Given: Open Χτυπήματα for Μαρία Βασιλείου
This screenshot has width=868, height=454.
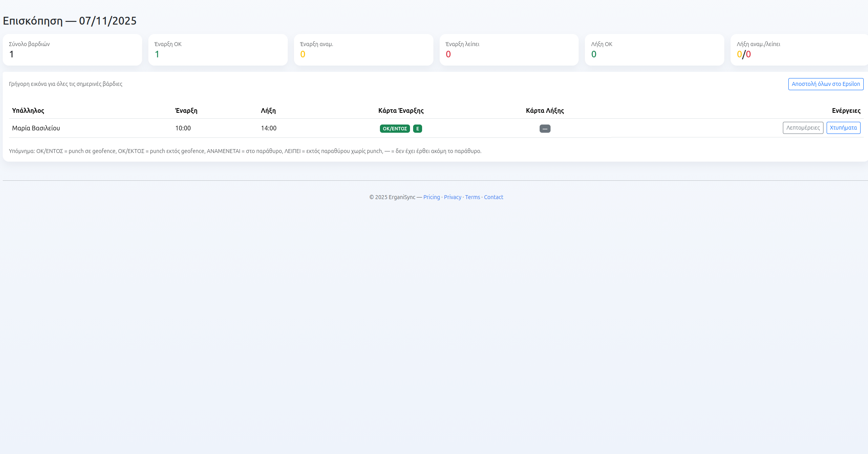Looking at the screenshot, I should [843, 128].
